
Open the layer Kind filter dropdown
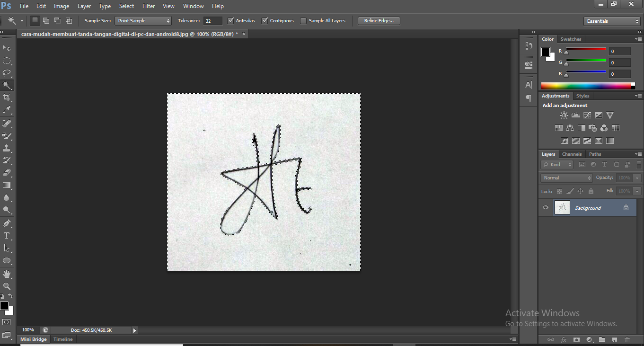click(557, 165)
